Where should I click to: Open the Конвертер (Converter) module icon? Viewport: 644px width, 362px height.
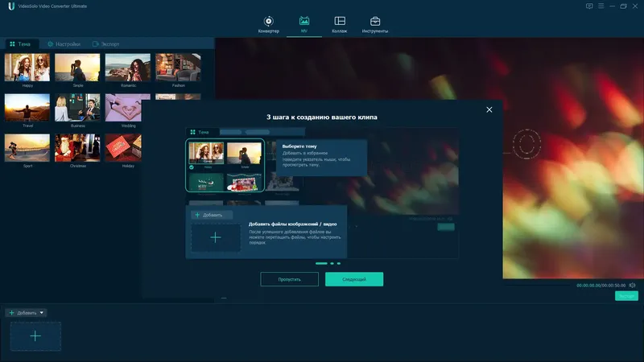pyautogui.click(x=269, y=22)
